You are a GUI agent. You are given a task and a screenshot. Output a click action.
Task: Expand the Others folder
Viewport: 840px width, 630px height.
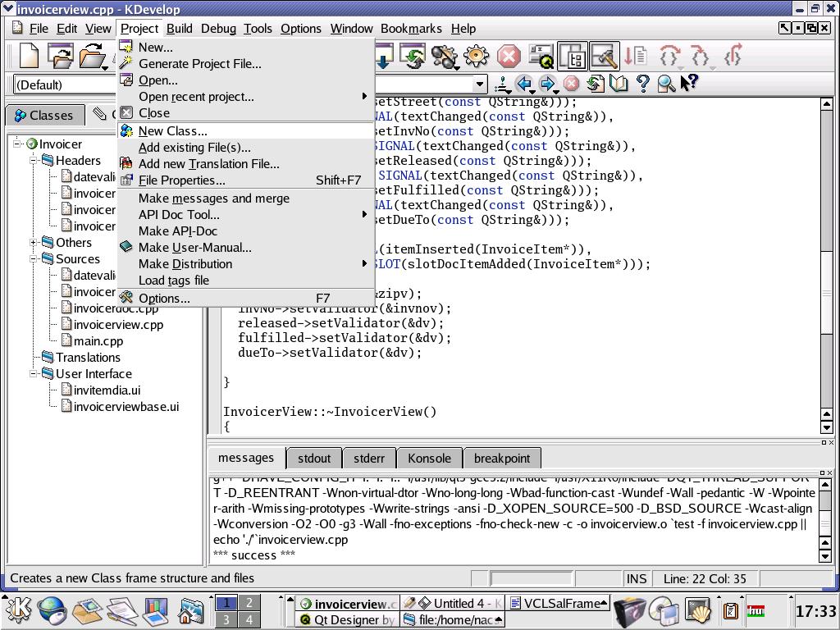pos(33,242)
